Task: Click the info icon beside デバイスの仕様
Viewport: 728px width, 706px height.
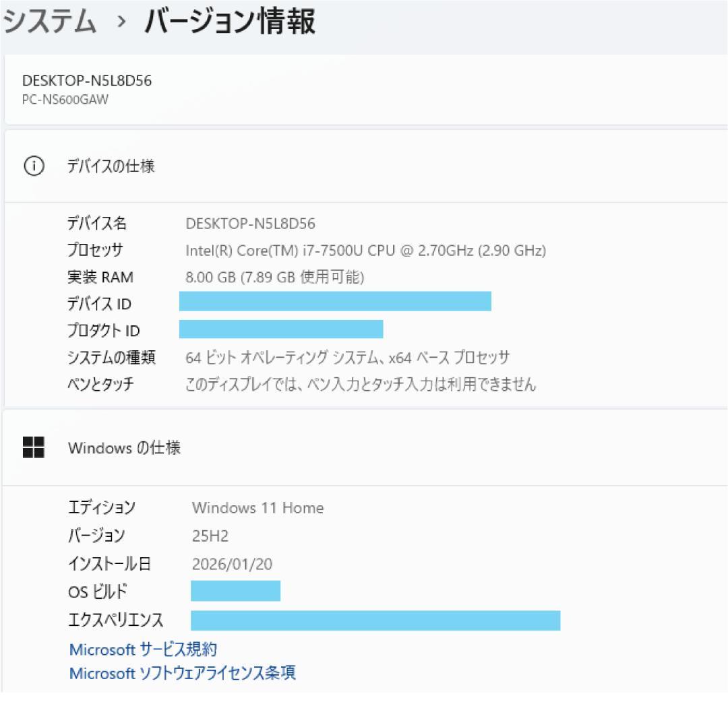Action: click(x=33, y=166)
